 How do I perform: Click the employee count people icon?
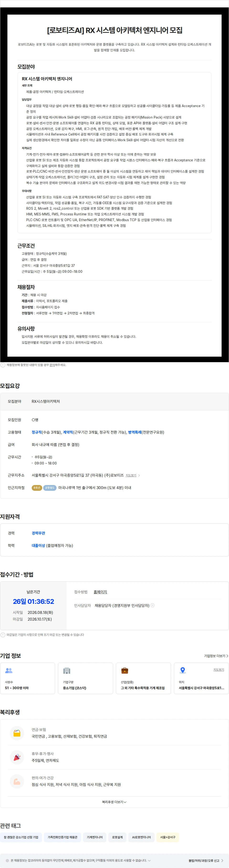(x=9, y=671)
